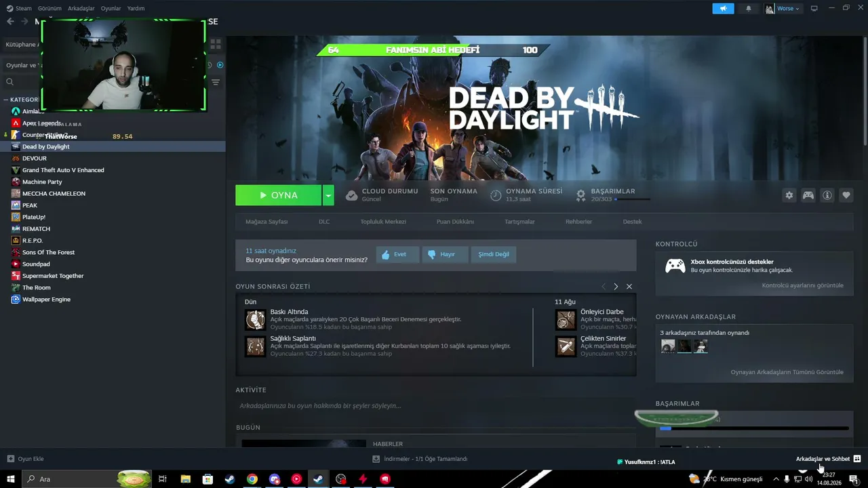Open the Arkadaşlar menu
868x488 pixels.
81,9
